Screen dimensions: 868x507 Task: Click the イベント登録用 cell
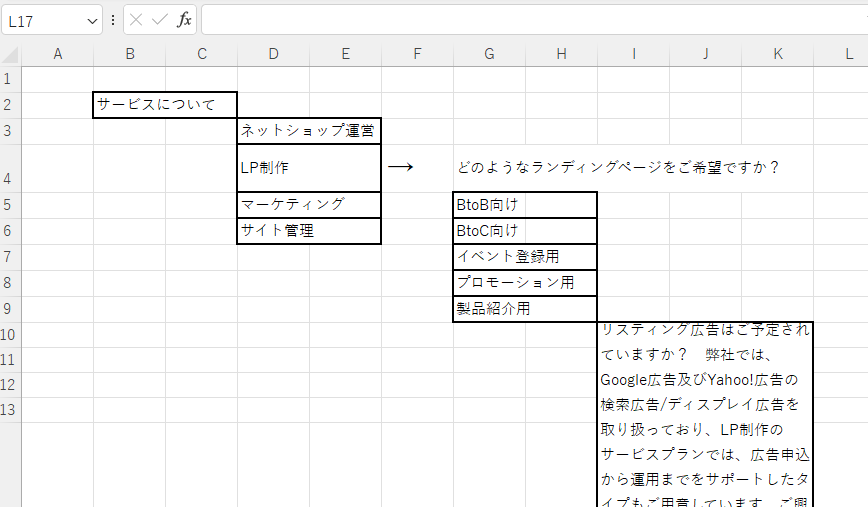(x=525, y=257)
